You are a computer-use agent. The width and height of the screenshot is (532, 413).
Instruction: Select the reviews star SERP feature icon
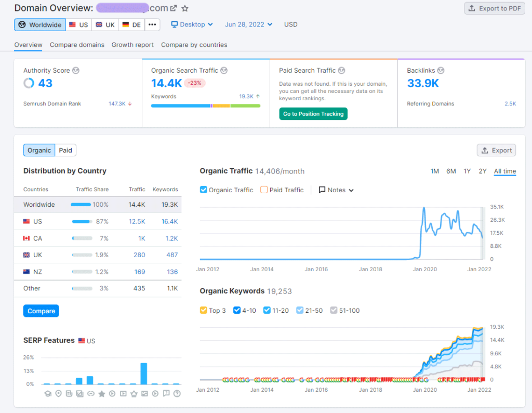[x=102, y=393]
